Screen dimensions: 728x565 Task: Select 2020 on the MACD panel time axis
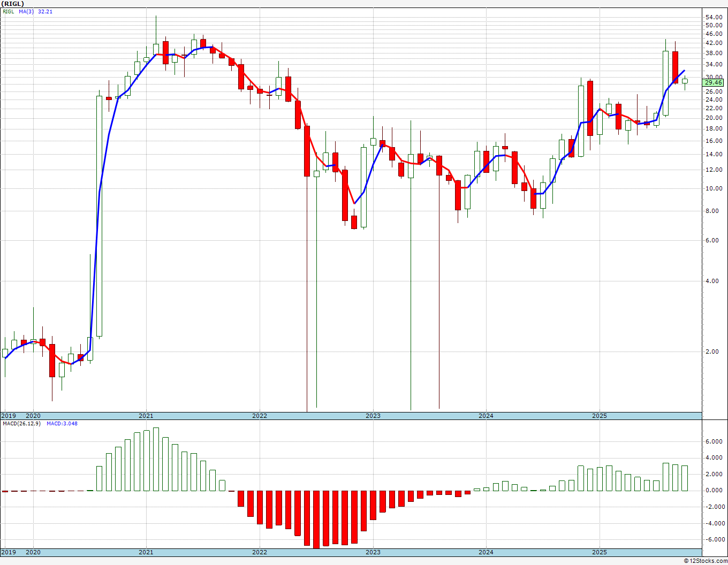[x=33, y=552]
